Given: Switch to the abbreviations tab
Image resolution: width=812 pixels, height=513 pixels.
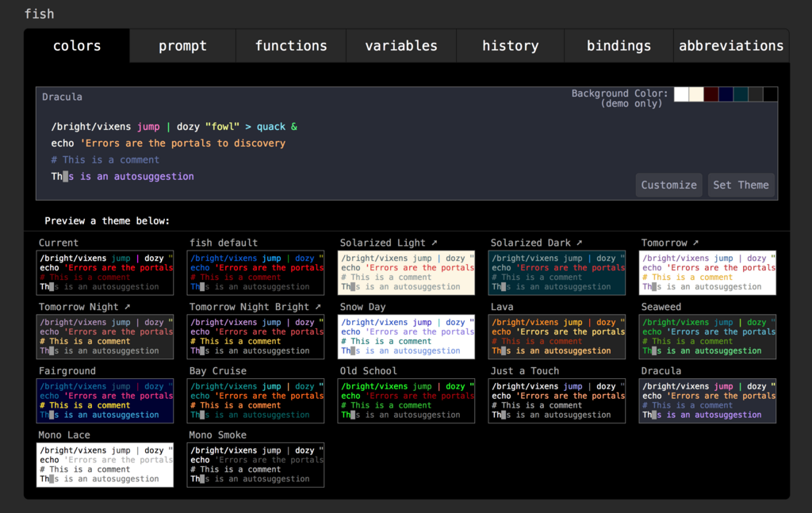Looking at the screenshot, I should pyautogui.click(x=731, y=46).
